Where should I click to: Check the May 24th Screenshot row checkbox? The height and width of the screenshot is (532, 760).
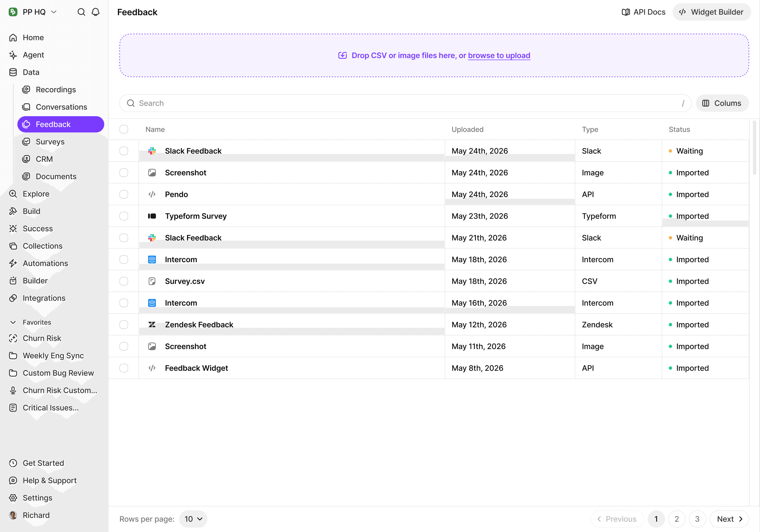[124, 173]
